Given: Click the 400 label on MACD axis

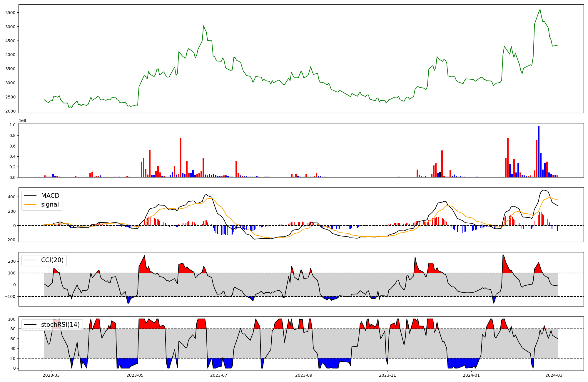Looking at the screenshot, I should tap(12, 197).
